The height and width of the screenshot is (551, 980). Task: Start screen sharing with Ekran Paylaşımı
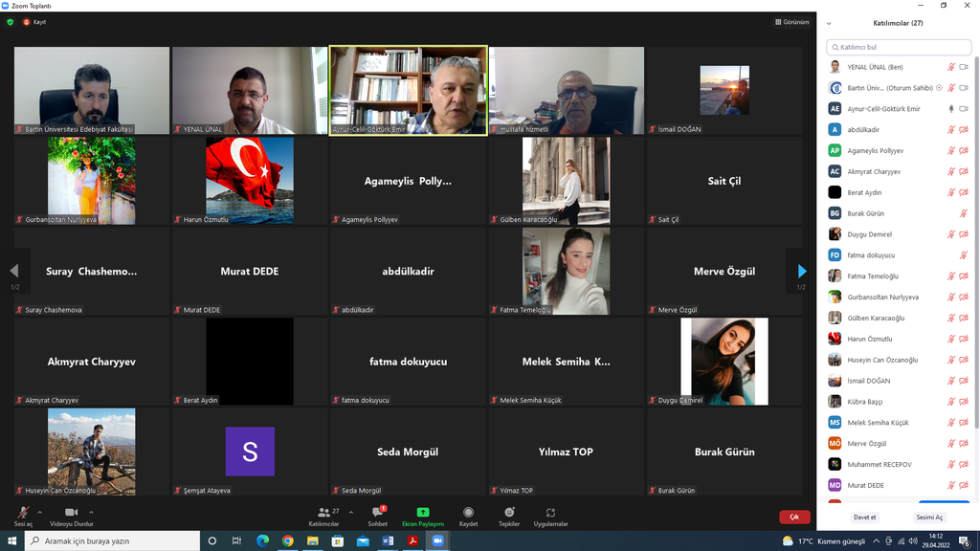pyautogui.click(x=423, y=516)
